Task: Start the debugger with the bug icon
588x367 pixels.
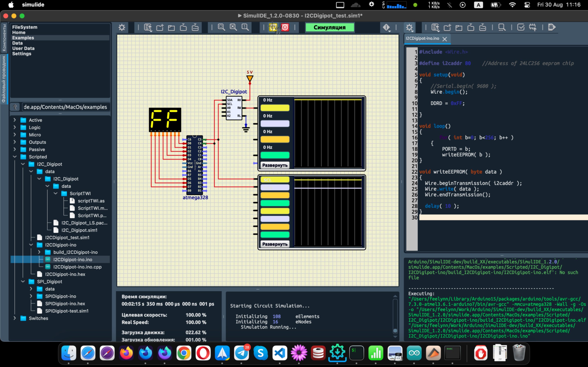Action: [551, 28]
